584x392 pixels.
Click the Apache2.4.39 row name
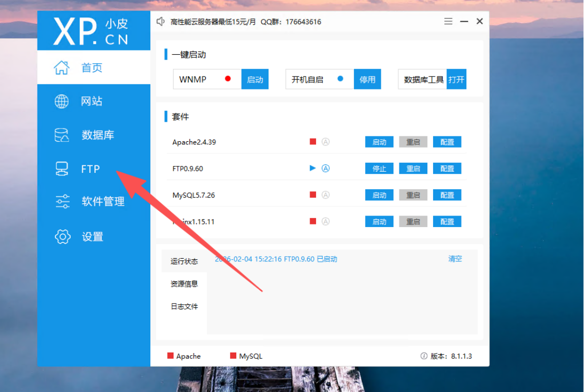[194, 142]
